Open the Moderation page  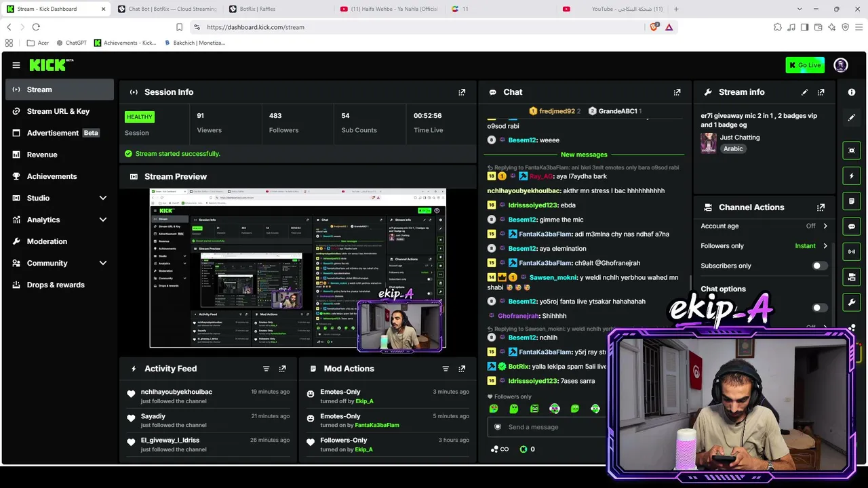click(x=60, y=241)
